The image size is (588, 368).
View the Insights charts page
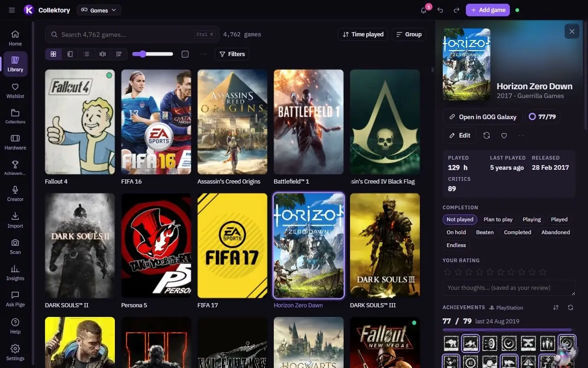click(15, 273)
